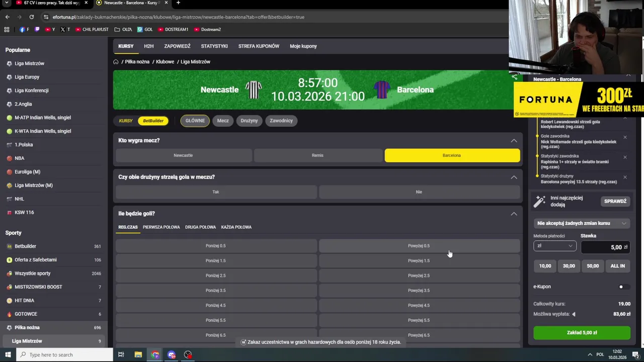Screen dimensions: 644x362
Task: Collapse 'Czy obie drużyny strzelą gola' section
Action: (514, 177)
